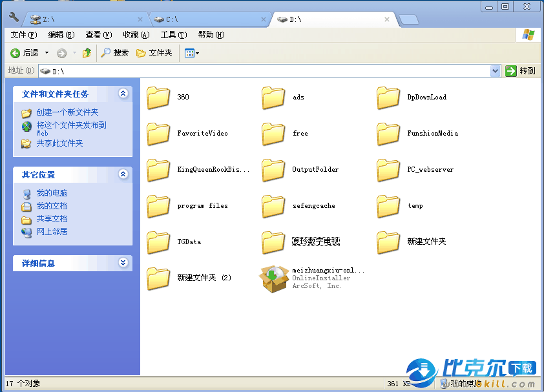
Task: Expand the address bar dropdown arrow
Action: (x=496, y=71)
